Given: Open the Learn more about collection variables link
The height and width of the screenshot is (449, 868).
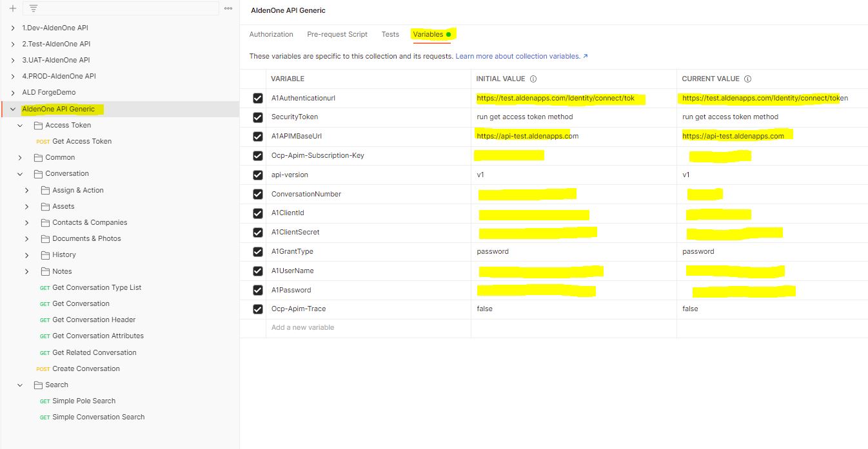Looking at the screenshot, I should pos(522,56).
